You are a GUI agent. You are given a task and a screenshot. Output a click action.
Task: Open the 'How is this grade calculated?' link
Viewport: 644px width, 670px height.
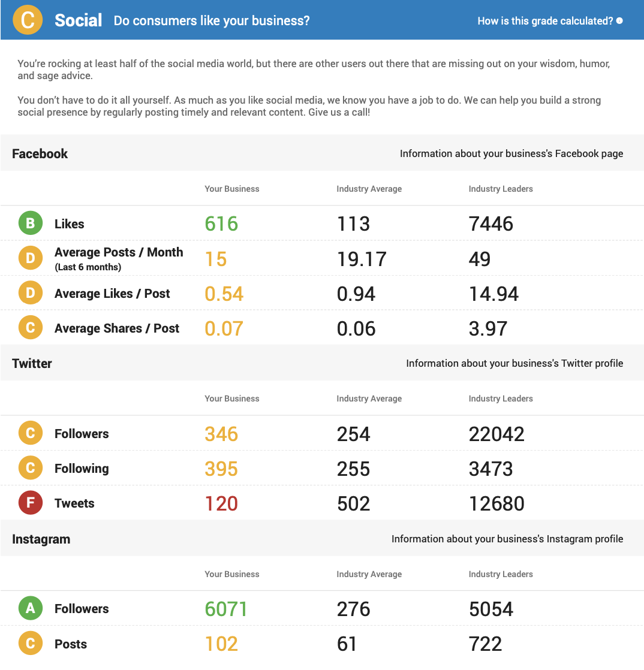click(545, 21)
